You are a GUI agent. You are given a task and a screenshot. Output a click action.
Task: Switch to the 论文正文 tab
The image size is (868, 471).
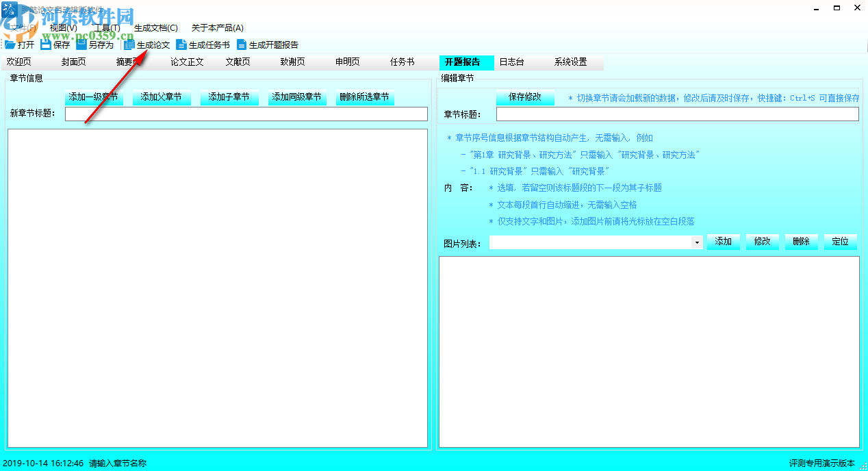coord(186,62)
